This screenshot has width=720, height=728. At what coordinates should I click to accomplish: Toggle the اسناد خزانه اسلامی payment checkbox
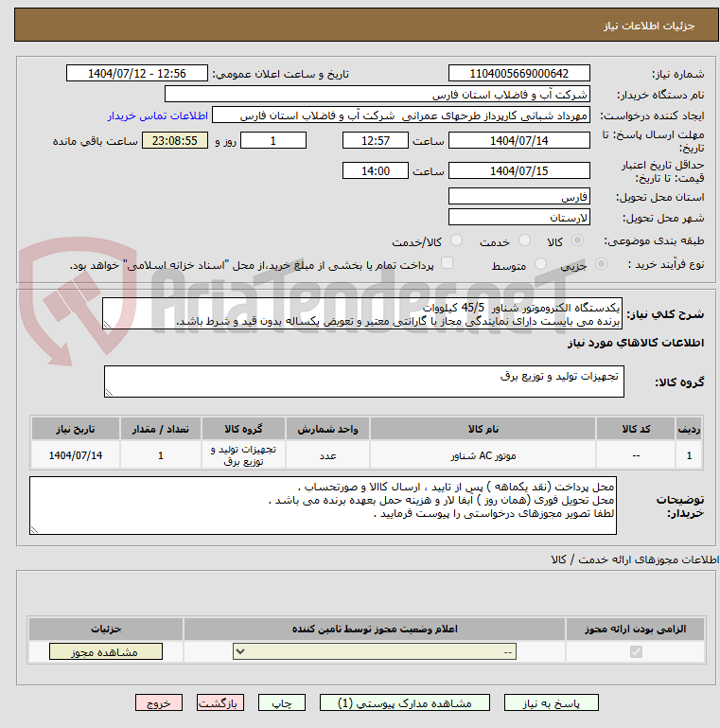(447, 263)
